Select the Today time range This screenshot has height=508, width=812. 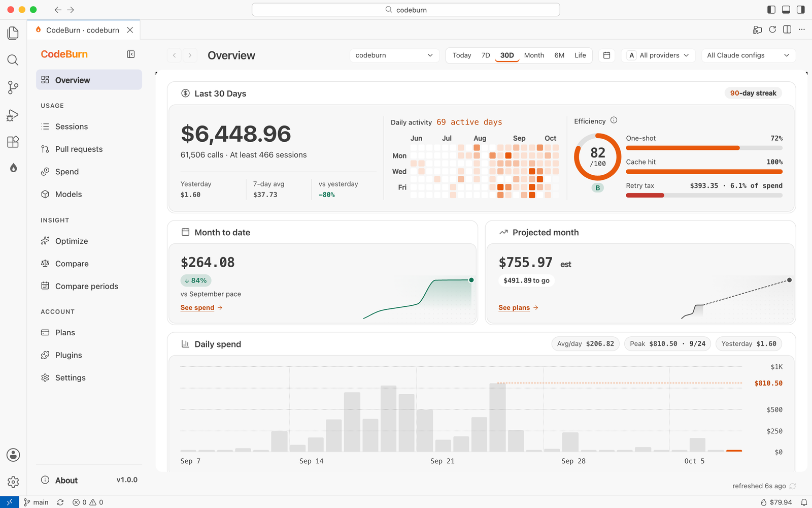coord(462,55)
